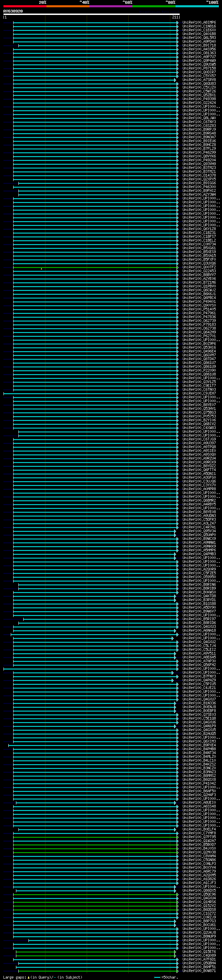Open the UniRef100_A2Y3W4 hit
Viewport: 222px width, 980px height.
coord(199,195)
